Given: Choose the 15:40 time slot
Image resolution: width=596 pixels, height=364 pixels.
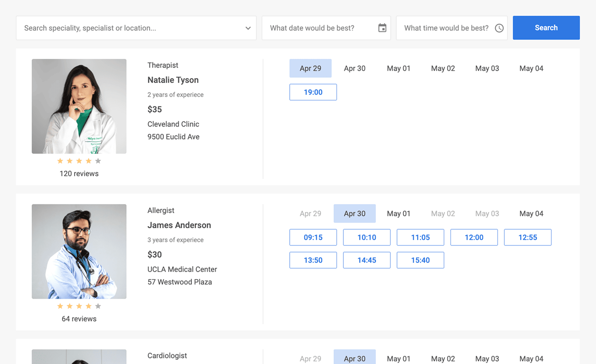Looking at the screenshot, I should click(x=421, y=260).
